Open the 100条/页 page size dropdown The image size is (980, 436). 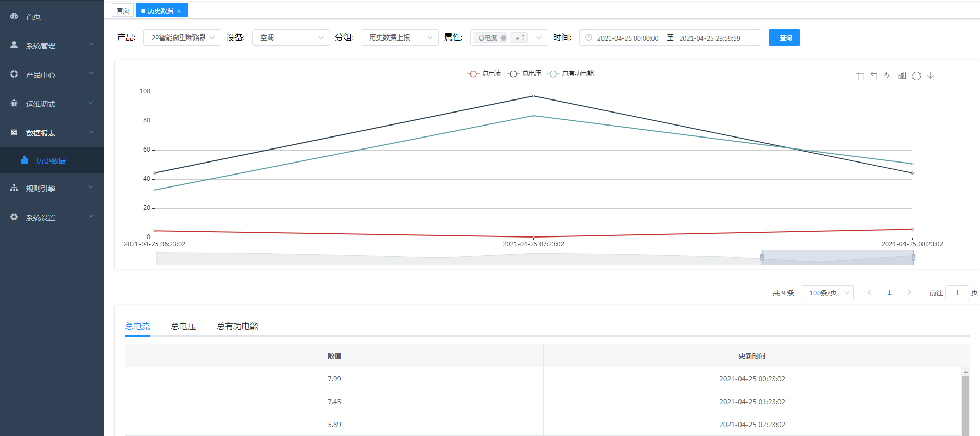(828, 293)
